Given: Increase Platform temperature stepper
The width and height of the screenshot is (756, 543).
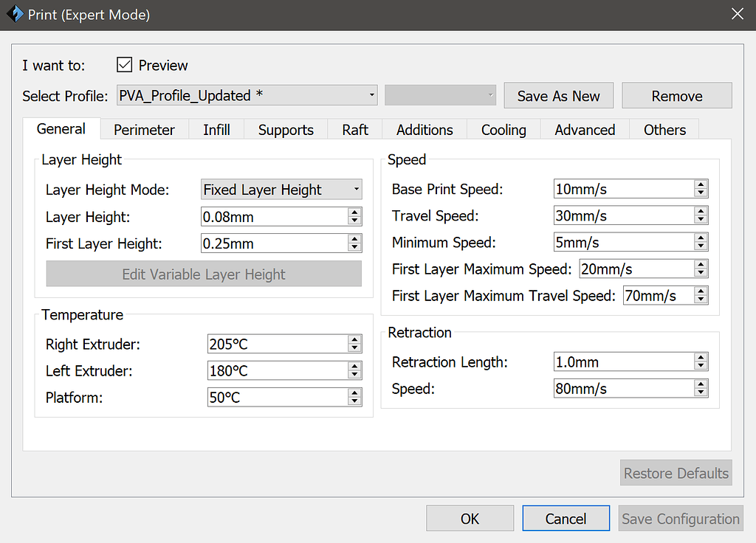Looking at the screenshot, I should click(355, 393).
